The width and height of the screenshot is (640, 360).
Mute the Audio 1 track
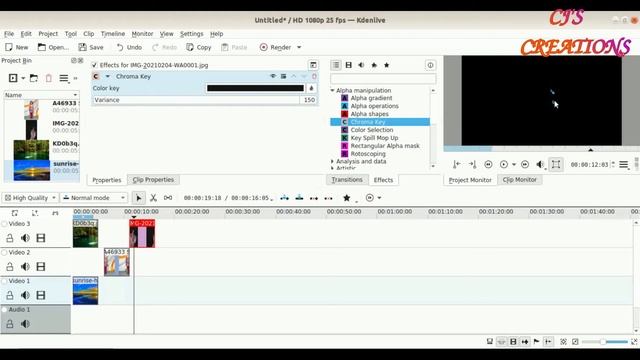25,324
